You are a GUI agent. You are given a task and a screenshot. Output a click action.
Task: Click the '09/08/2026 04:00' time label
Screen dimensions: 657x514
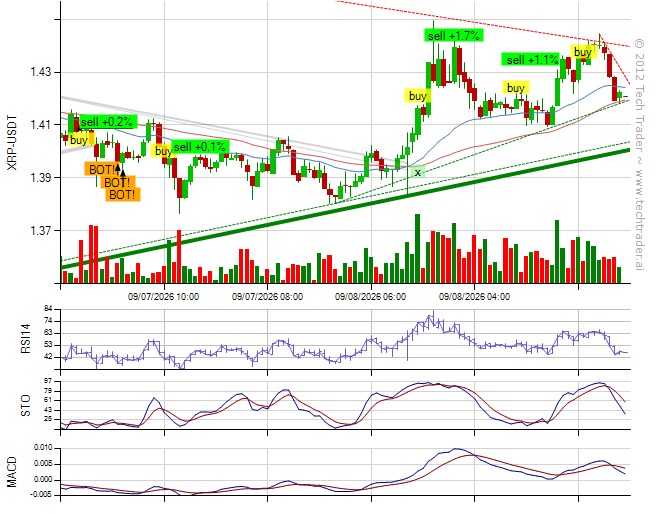(474, 297)
